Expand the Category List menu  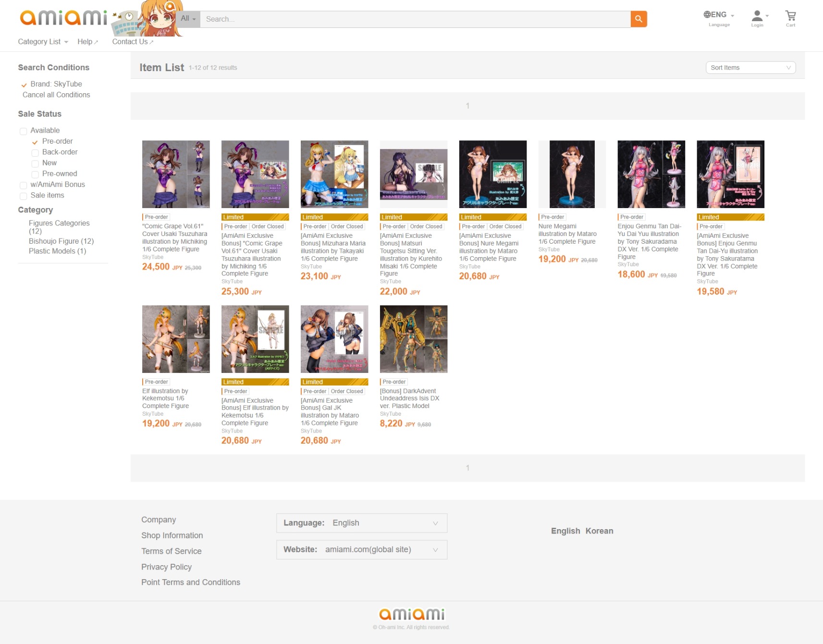point(43,42)
